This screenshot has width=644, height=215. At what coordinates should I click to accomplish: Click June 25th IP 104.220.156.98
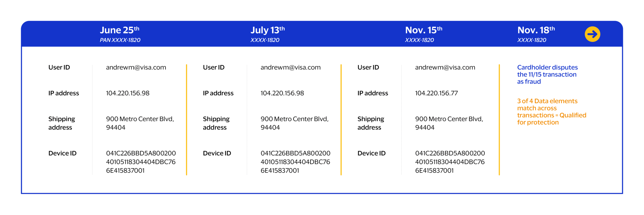click(128, 93)
